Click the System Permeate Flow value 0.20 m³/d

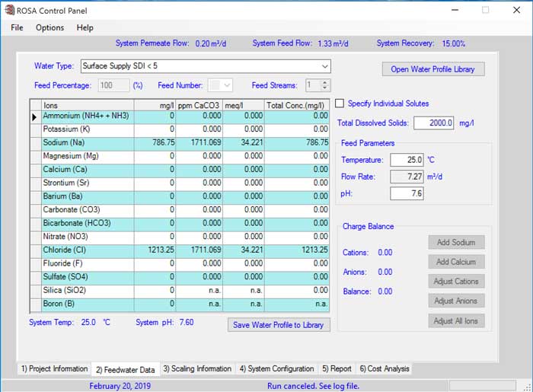211,43
